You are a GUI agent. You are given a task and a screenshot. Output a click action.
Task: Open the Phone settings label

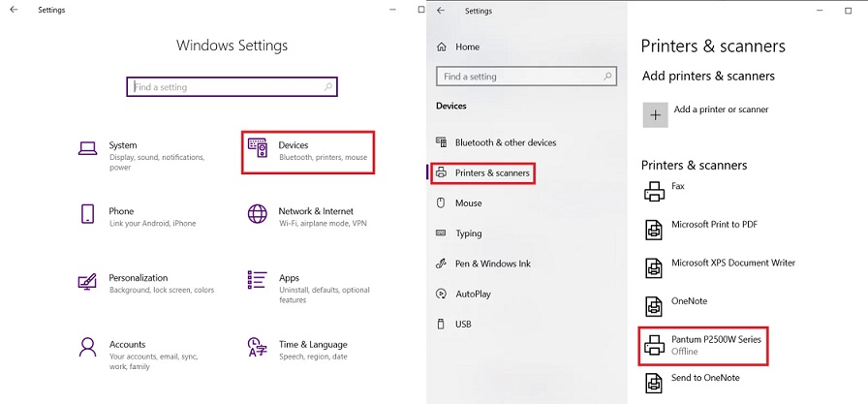pyautogui.click(x=121, y=211)
